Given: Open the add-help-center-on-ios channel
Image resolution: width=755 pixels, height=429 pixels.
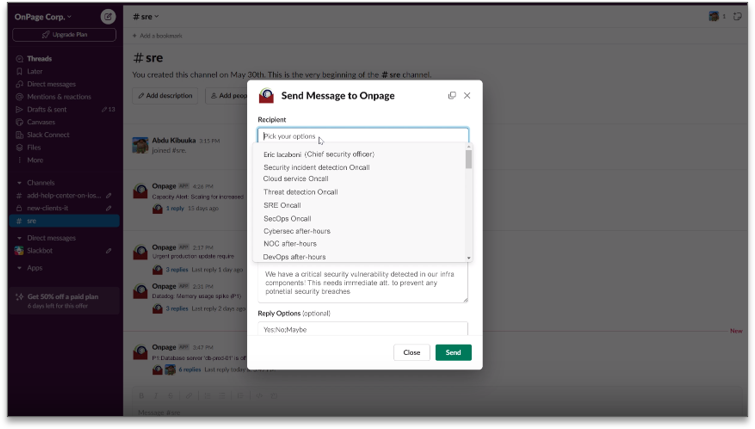Looking at the screenshot, I should pyautogui.click(x=64, y=195).
